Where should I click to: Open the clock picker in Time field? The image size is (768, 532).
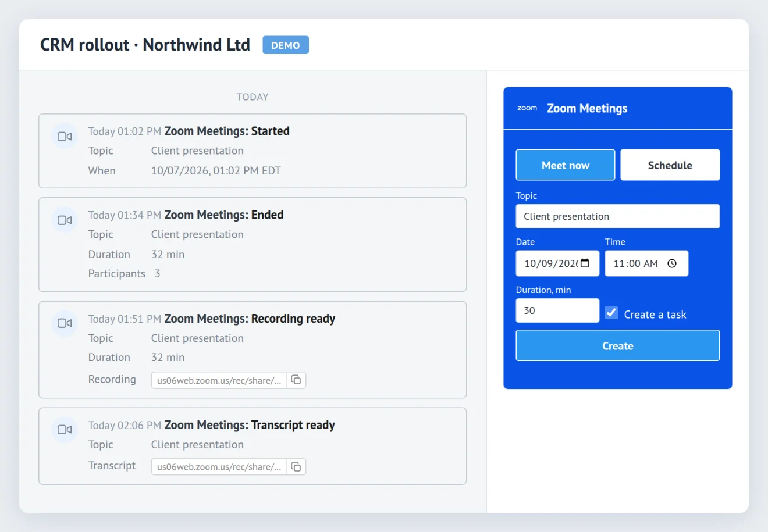click(672, 263)
